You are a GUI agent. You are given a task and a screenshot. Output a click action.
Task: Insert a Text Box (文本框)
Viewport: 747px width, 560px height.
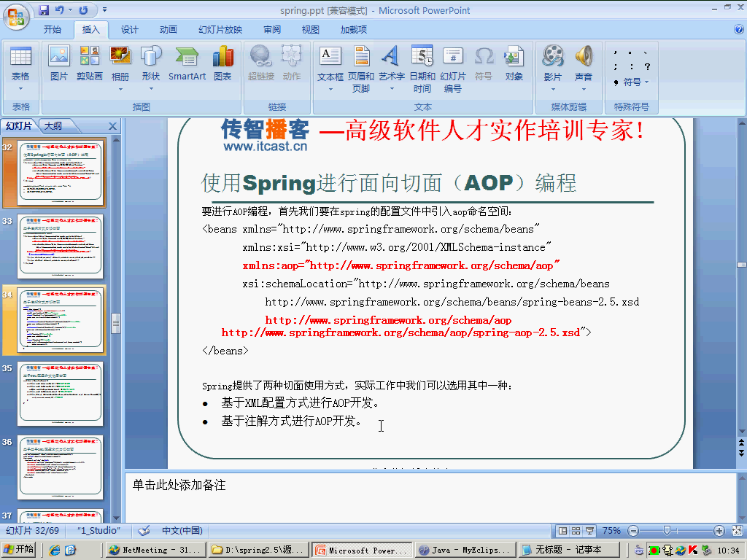pos(330,56)
